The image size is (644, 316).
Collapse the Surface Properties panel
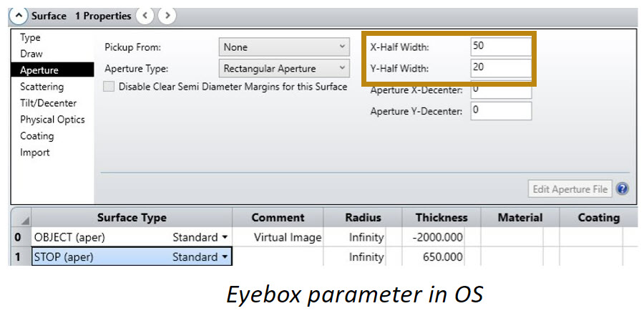pos(18,16)
